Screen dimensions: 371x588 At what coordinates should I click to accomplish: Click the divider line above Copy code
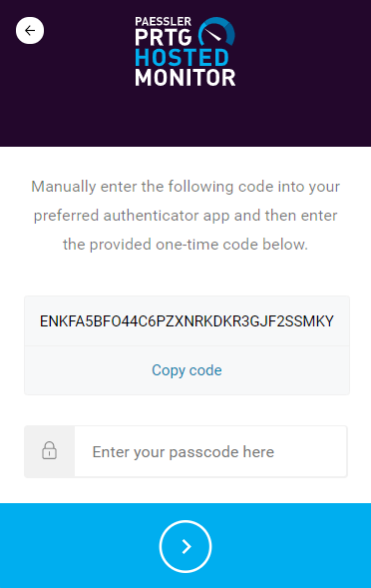(x=186, y=345)
